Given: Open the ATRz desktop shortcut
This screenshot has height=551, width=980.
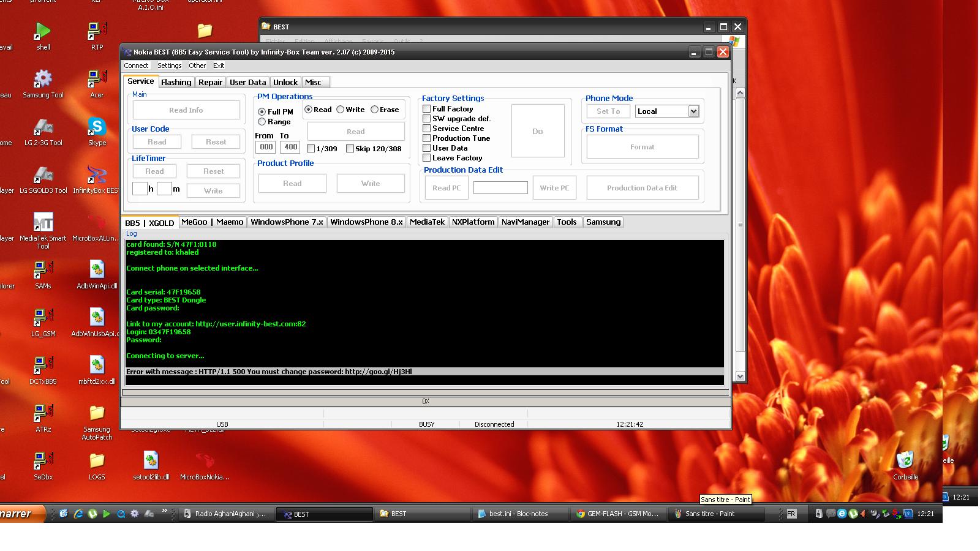Looking at the screenshot, I should pos(43,418).
